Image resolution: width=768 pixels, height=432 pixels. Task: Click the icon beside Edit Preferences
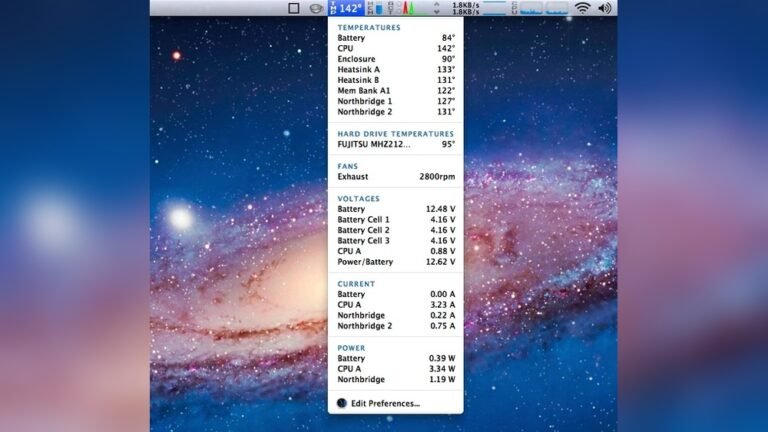point(342,403)
